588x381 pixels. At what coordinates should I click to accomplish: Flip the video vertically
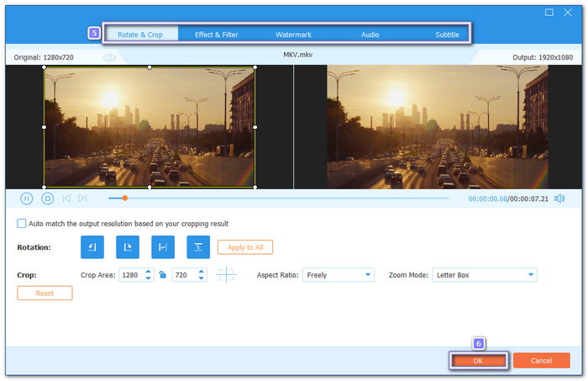[x=198, y=246]
